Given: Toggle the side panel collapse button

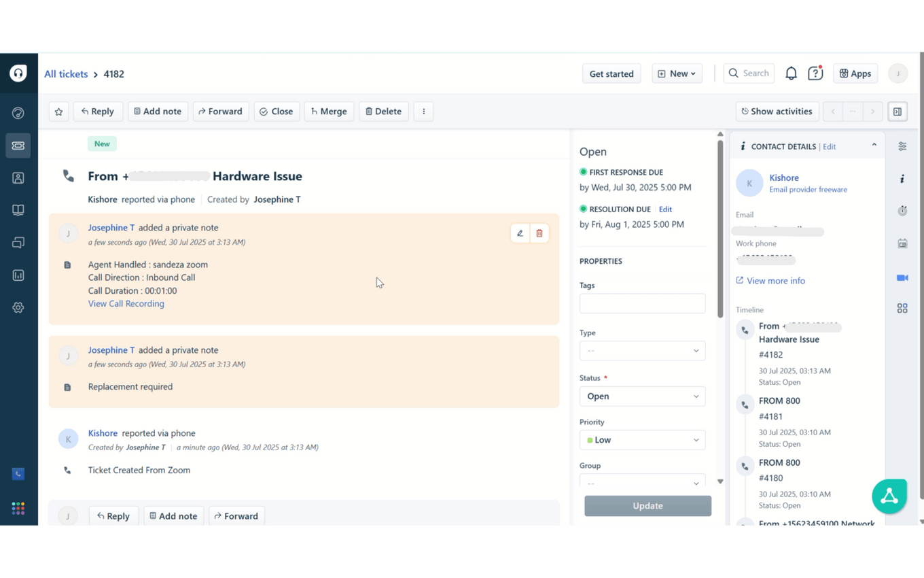Looking at the screenshot, I should (x=898, y=112).
